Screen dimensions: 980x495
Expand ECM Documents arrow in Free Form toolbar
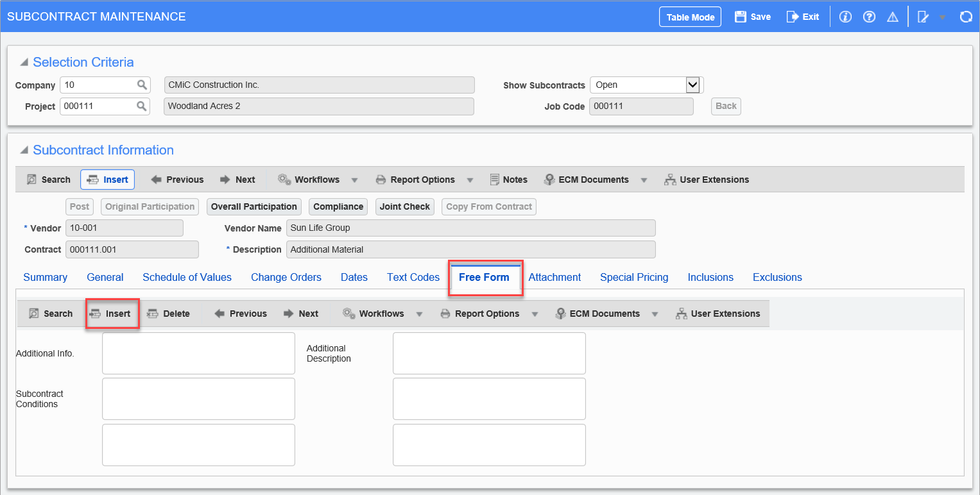pos(655,314)
